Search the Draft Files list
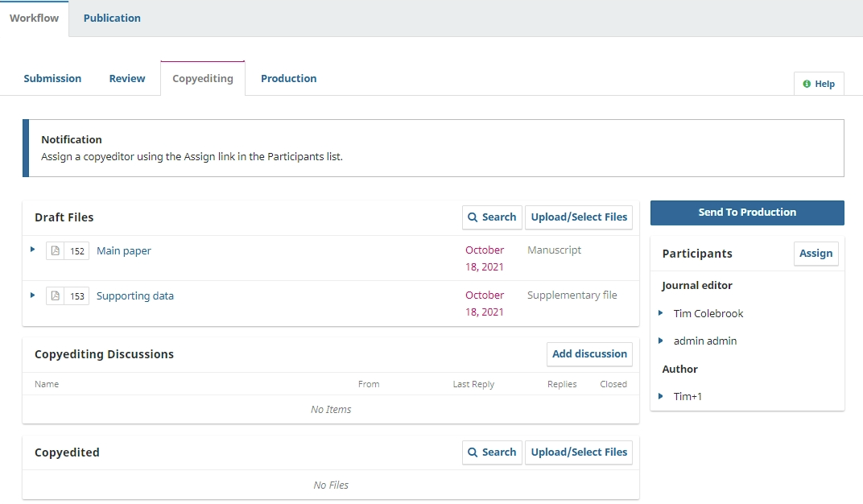Screen dimensions: 863x504 tap(492, 217)
